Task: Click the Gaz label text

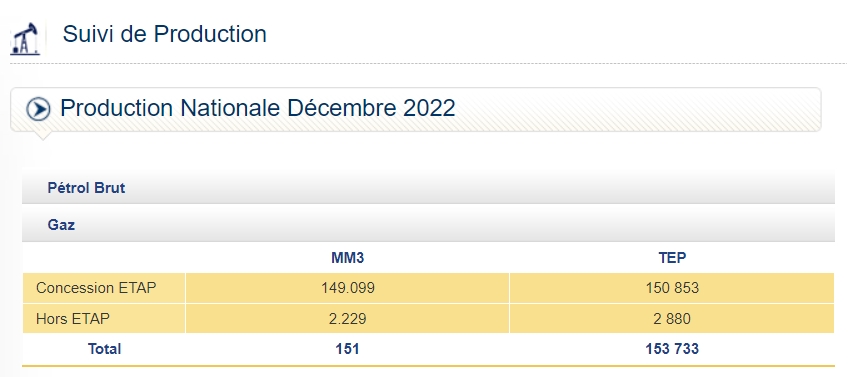Action: (61, 224)
